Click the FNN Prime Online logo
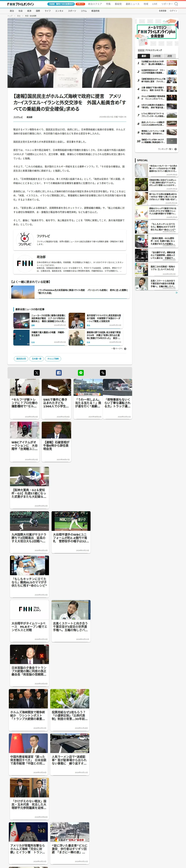The width and height of the screenshot is (186, 868). click(x=21, y=4)
